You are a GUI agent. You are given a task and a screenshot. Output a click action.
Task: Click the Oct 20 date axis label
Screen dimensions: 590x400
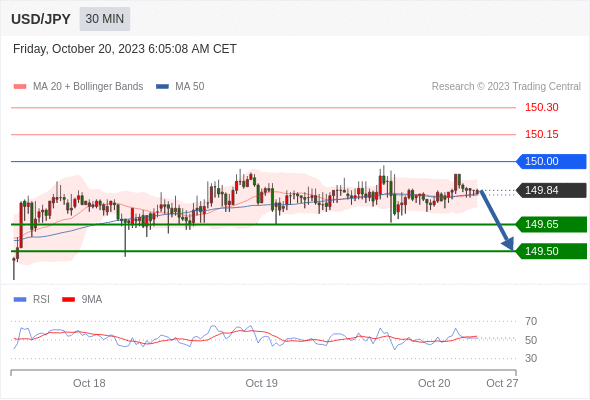434,383
